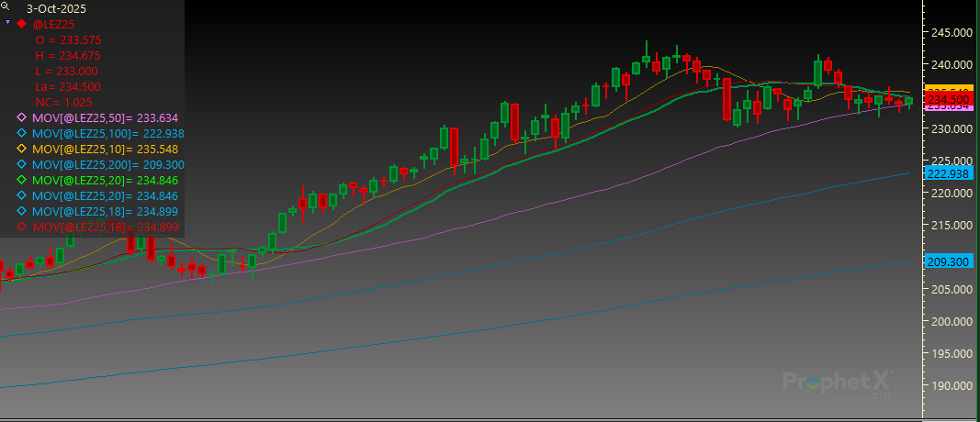Click the yellow MOV 10 diamond icon
Image resolution: width=980 pixels, height=422 pixels.
click(22, 150)
